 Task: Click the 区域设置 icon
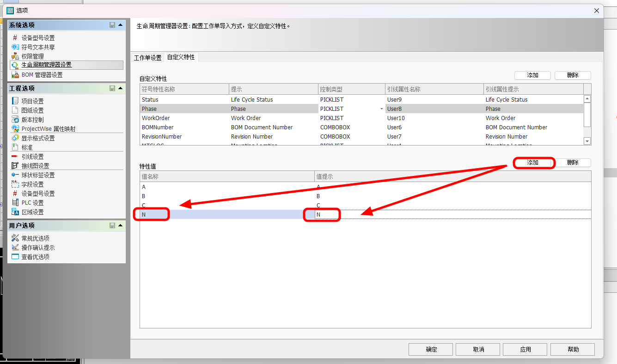15,212
